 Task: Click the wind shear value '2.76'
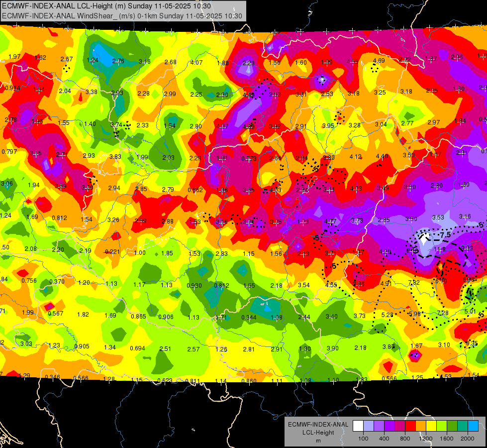pyautogui.click(x=118, y=61)
